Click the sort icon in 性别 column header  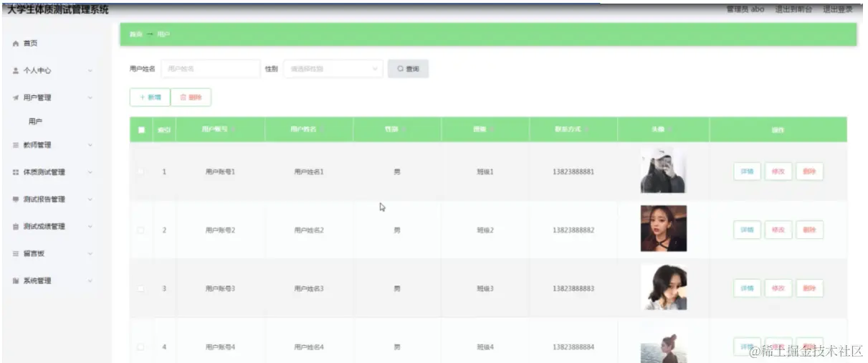click(x=404, y=130)
